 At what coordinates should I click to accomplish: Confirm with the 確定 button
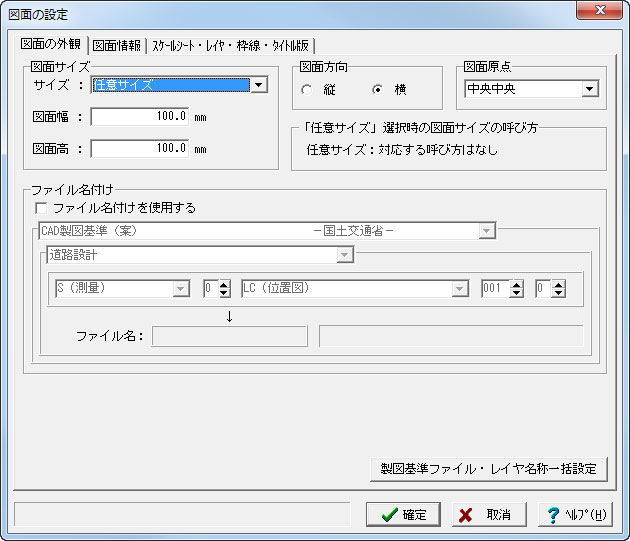(x=403, y=514)
